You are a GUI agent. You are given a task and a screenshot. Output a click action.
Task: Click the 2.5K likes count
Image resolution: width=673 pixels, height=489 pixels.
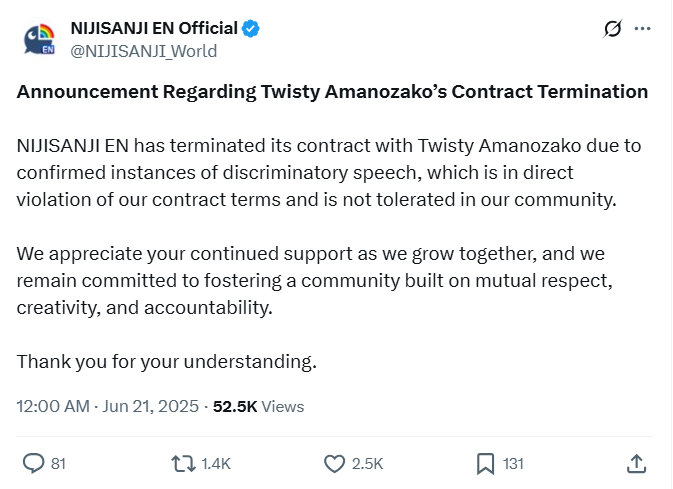(x=367, y=464)
